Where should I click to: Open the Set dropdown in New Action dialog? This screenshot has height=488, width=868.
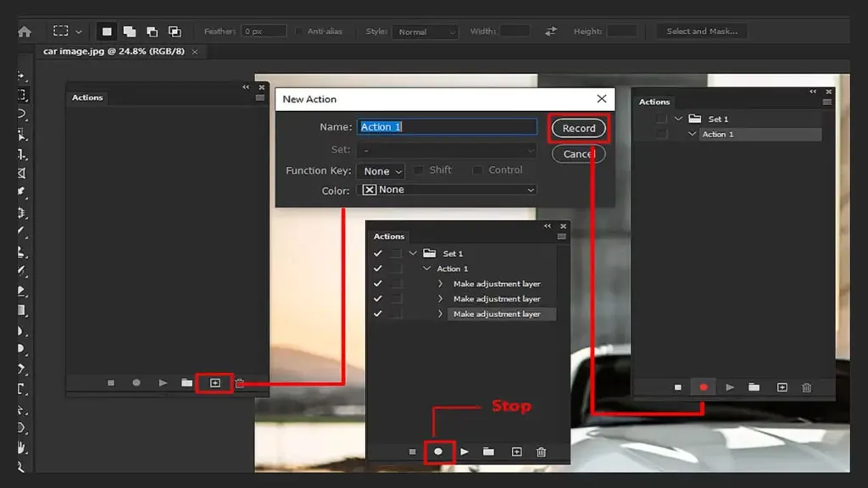tap(448, 150)
